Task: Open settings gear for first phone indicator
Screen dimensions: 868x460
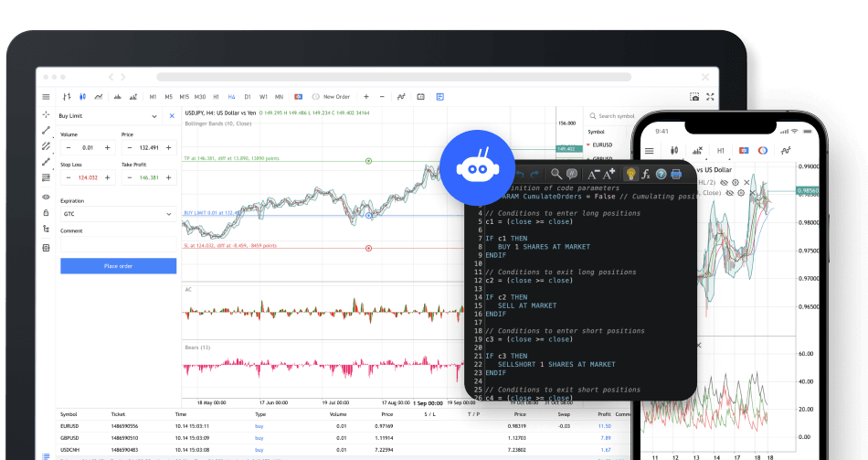Action: click(x=736, y=182)
